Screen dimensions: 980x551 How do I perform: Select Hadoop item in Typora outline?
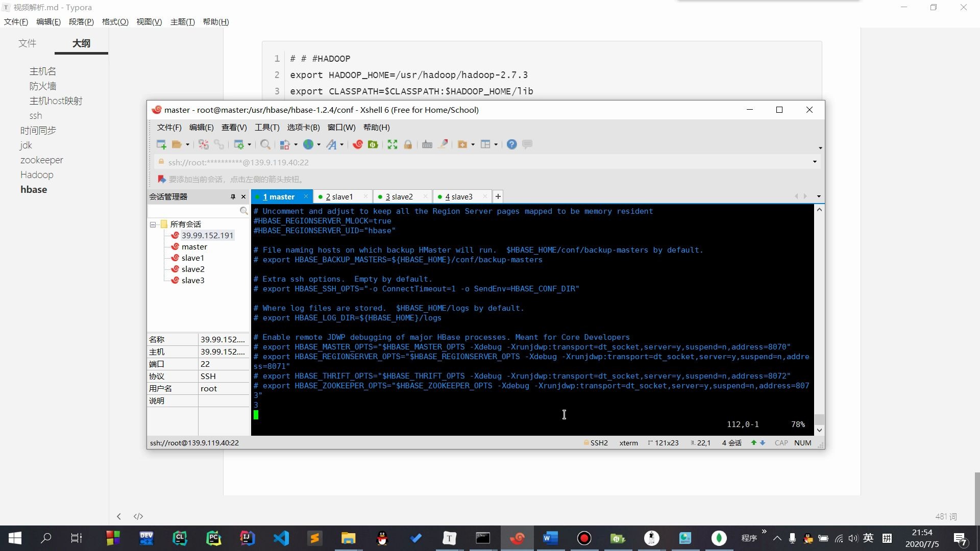click(x=37, y=174)
